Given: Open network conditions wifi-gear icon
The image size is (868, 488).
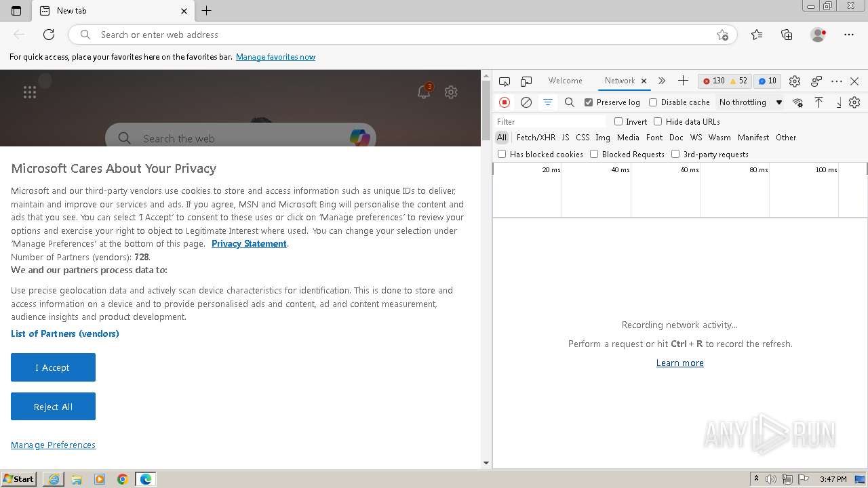Looking at the screenshot, I should point(798,102).
